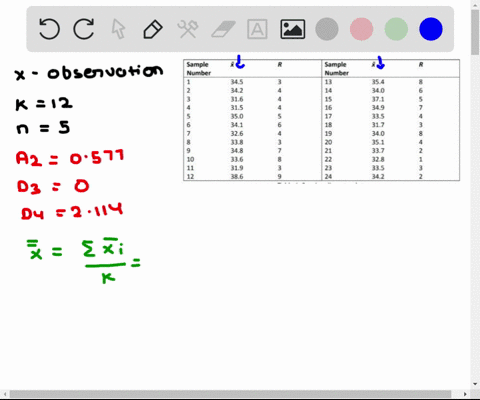The width and height of the screenshot is (480, 400).
Task: Choose the pen drawing tool
Action: [x=153, y=29]
